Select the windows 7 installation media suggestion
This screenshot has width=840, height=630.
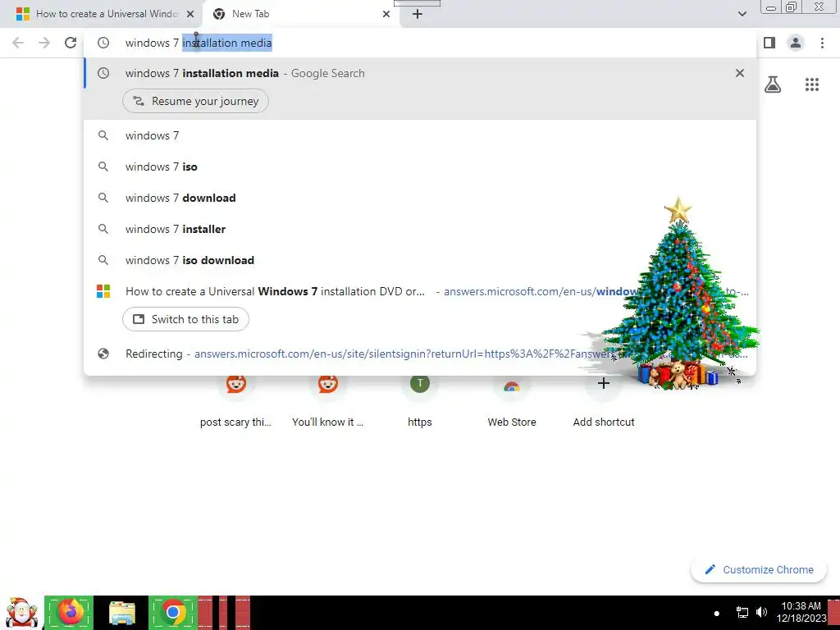point(420,73)
